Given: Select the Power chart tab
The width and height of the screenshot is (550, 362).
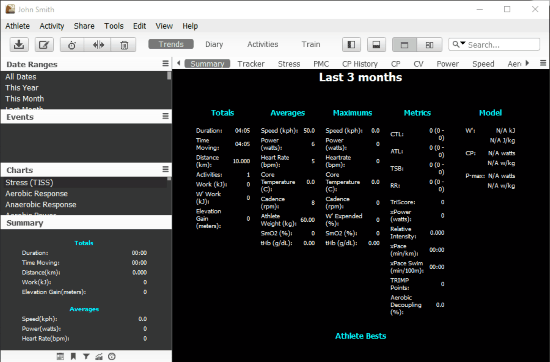Looking at the screenshot, I should coord(448,64).
